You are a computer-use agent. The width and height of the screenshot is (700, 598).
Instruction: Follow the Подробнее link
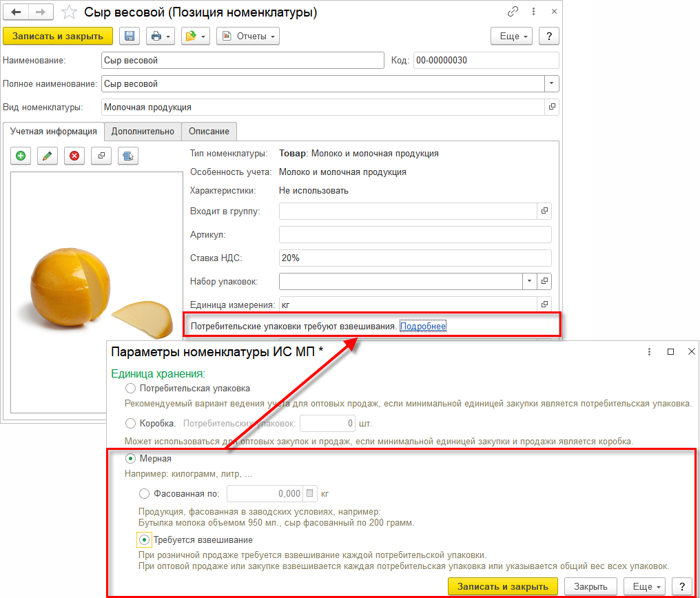coord(423,327)
